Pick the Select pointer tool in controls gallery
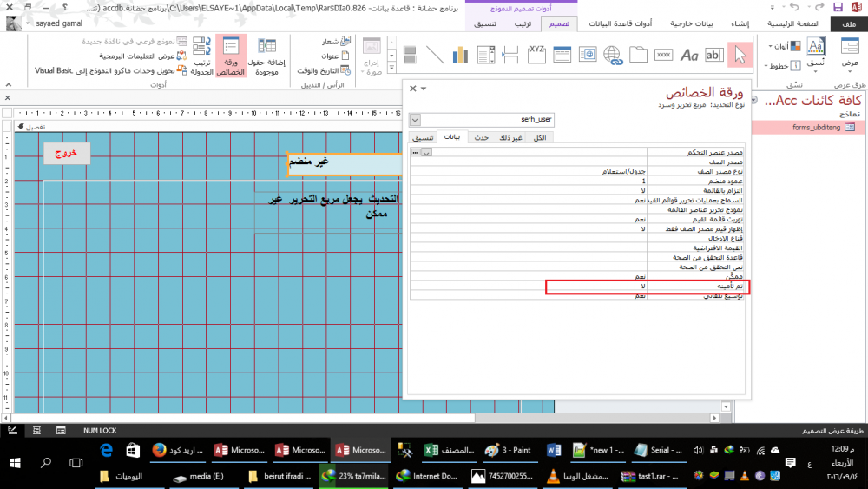Screen dimensions: 868x489 click(x=740, y=55)
